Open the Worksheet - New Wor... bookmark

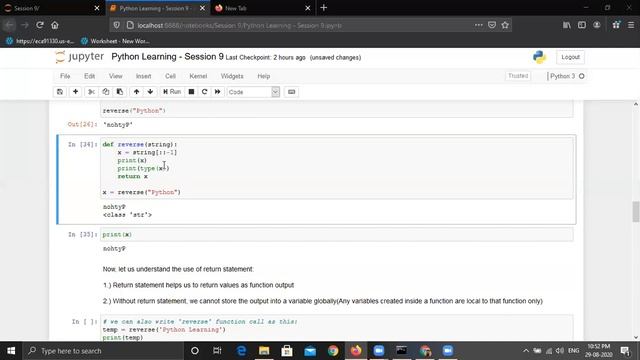tap(115, 41)
